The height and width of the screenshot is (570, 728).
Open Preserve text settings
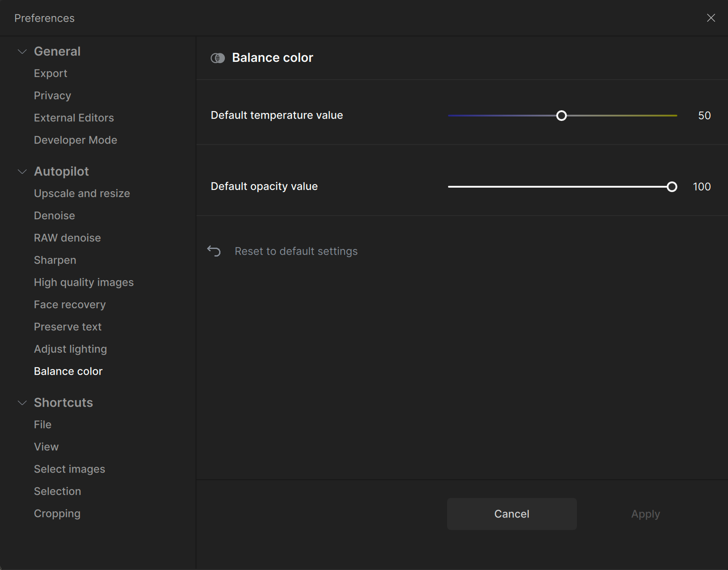pyautogui.click(x=68, y=327)
